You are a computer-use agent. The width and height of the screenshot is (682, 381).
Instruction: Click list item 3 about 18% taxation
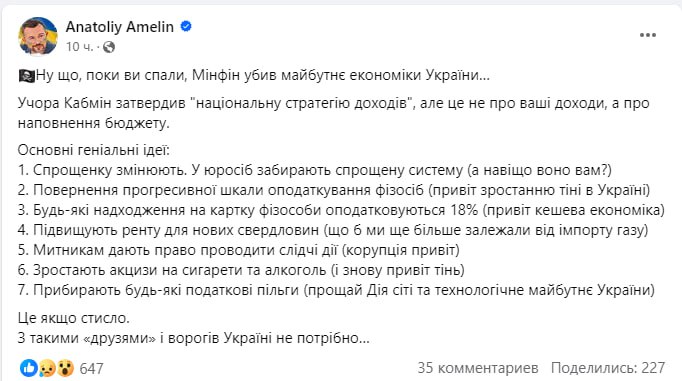tap(341, 210)
